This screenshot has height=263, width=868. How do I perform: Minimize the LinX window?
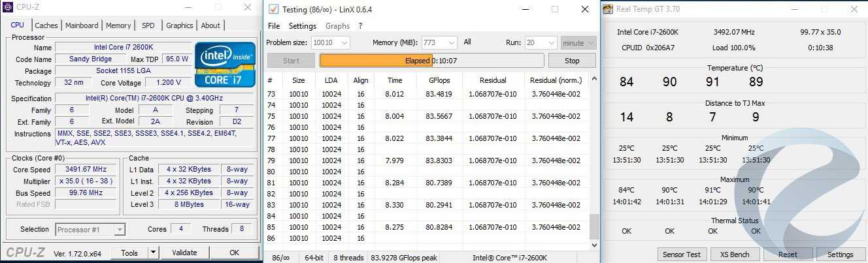click(524, 9)
